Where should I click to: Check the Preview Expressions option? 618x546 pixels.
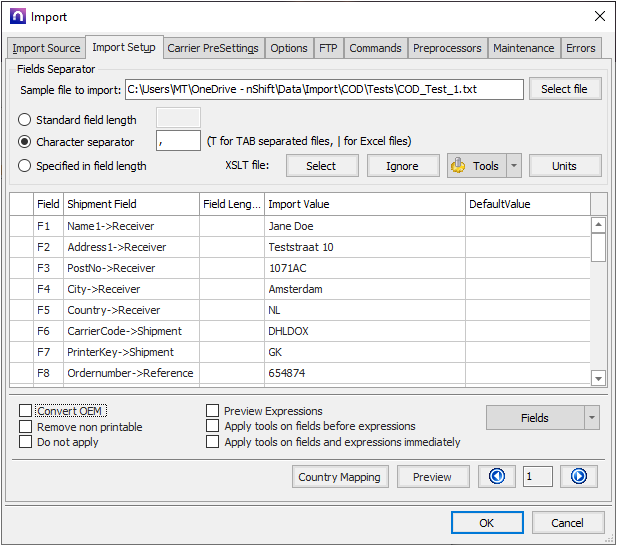click(x=213, y=411)
